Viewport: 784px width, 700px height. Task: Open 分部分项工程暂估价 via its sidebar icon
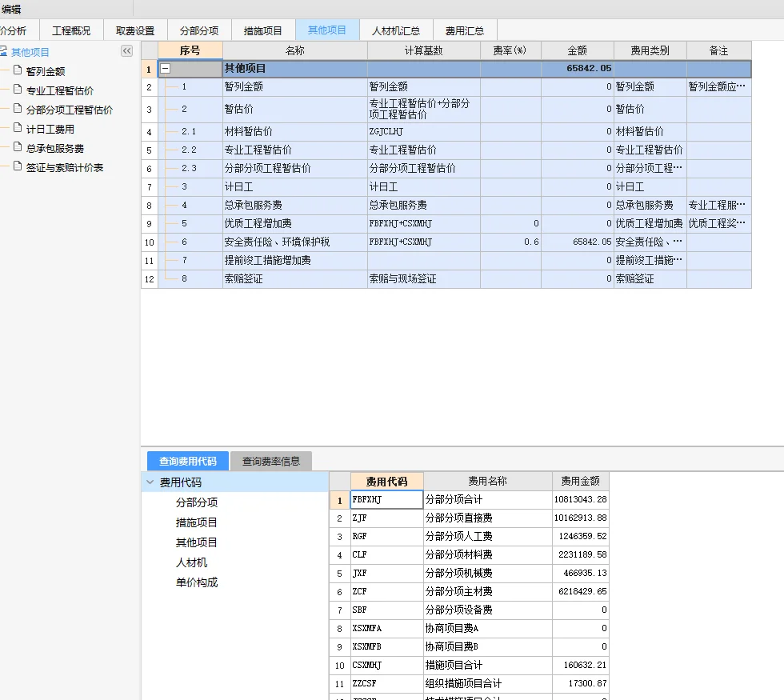pos(18,109)
